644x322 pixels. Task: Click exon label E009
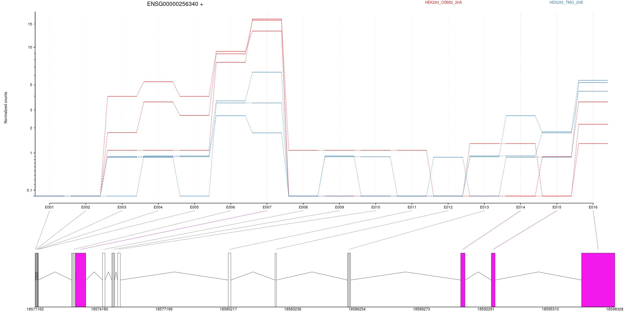point(339,207)
